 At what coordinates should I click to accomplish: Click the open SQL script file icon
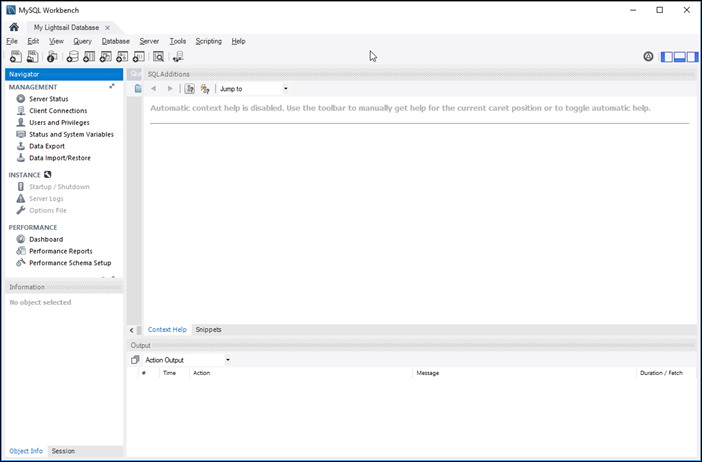[x=32, y=57]
